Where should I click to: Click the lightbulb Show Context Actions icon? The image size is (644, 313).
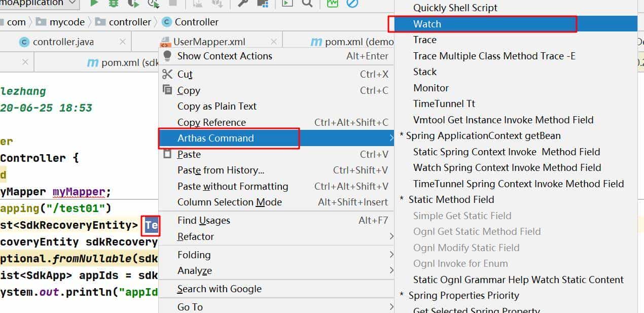tap(167, 56)
